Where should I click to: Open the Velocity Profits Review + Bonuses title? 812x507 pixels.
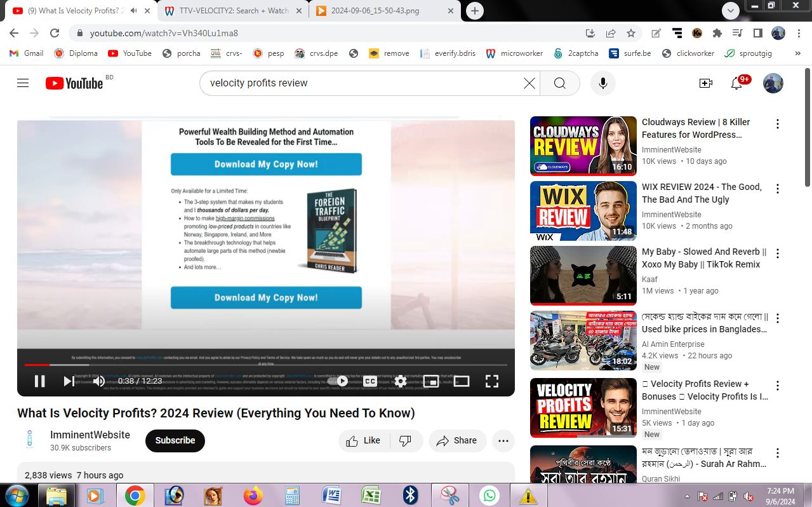tap(705, 390)
